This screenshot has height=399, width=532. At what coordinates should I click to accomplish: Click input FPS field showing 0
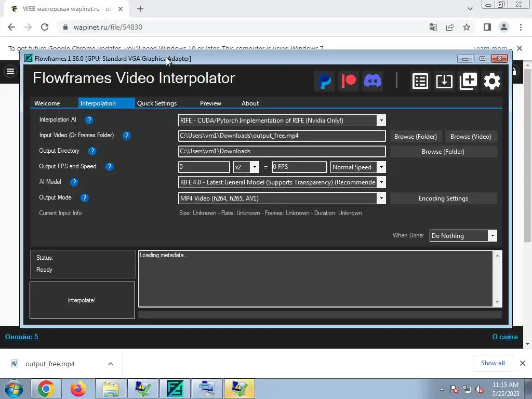coord(204,167)
